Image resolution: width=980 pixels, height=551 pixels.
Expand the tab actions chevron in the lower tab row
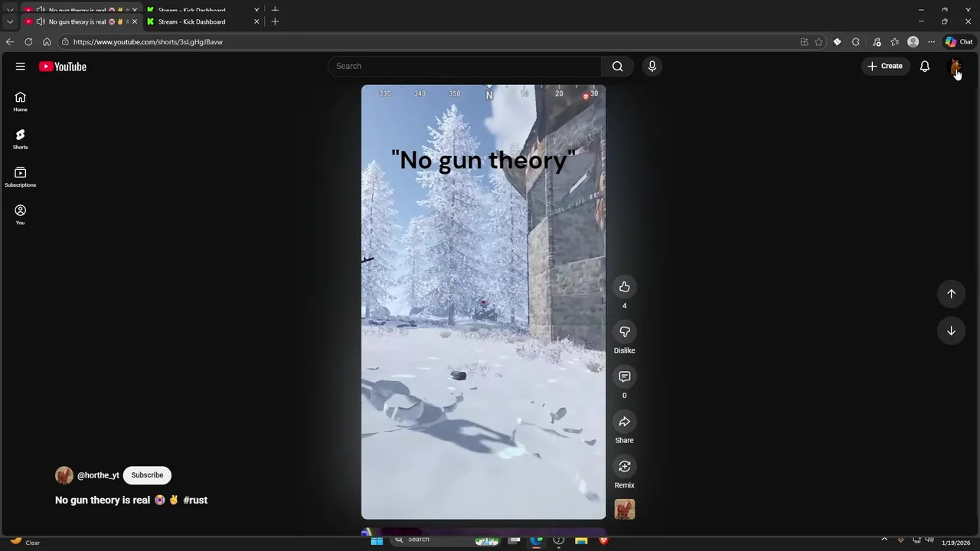click(x=10, y=21)
